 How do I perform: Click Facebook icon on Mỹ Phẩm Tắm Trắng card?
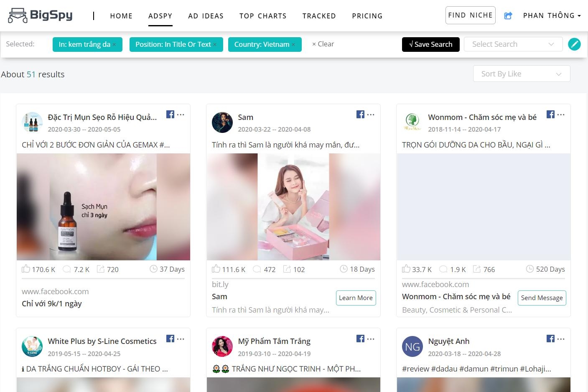(x=360, y=339)
